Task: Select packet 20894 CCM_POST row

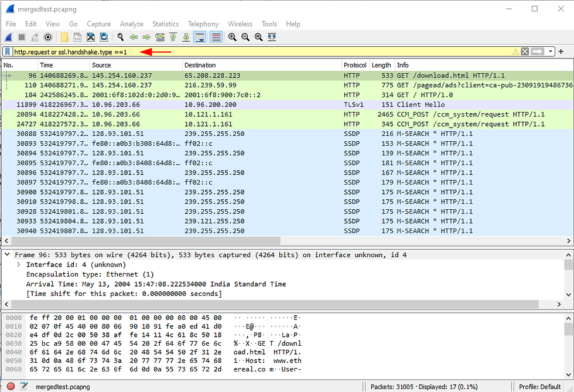Action: click(x=288, y=114)
